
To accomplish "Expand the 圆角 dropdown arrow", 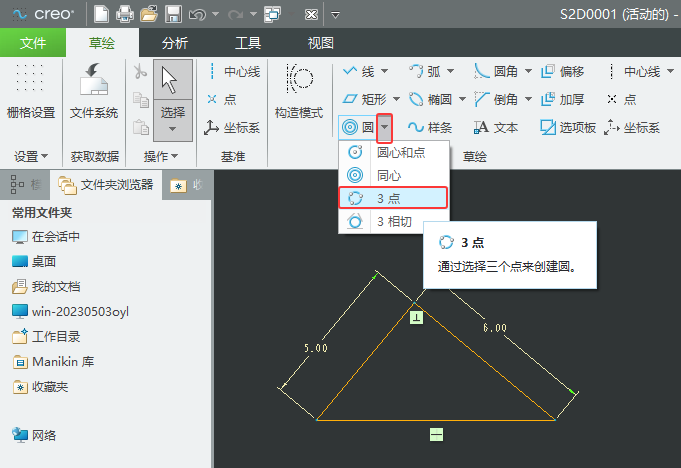I will 528,71.
